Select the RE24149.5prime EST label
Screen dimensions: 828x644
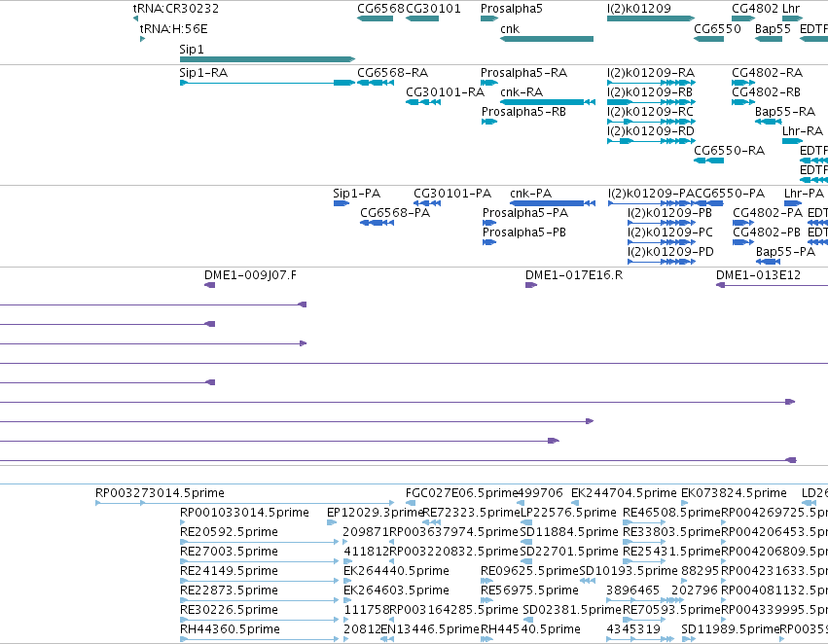(x=230, y=571)
